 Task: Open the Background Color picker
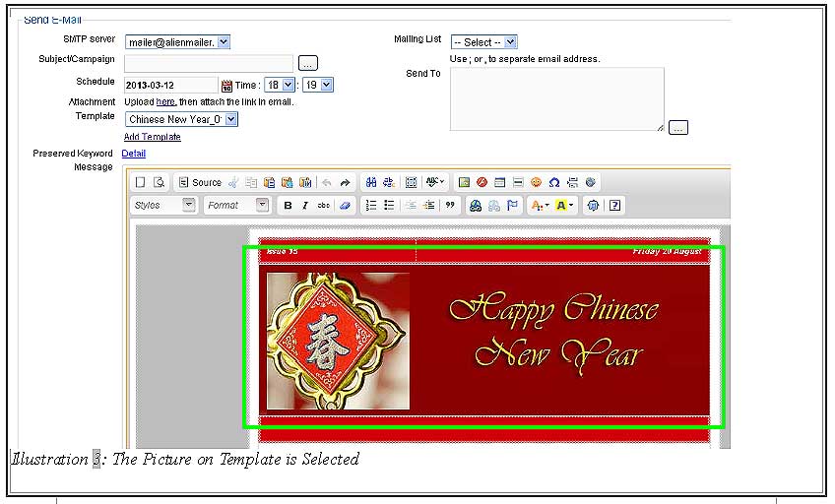tap(563, 206)
